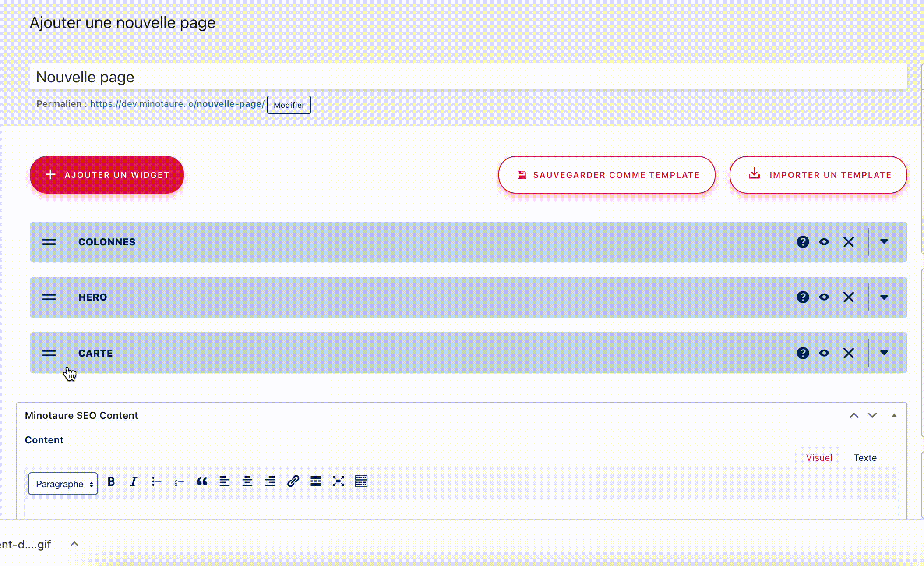Expand the Carte widget arrow
This screenshot has width=924, height=566.
884,353
